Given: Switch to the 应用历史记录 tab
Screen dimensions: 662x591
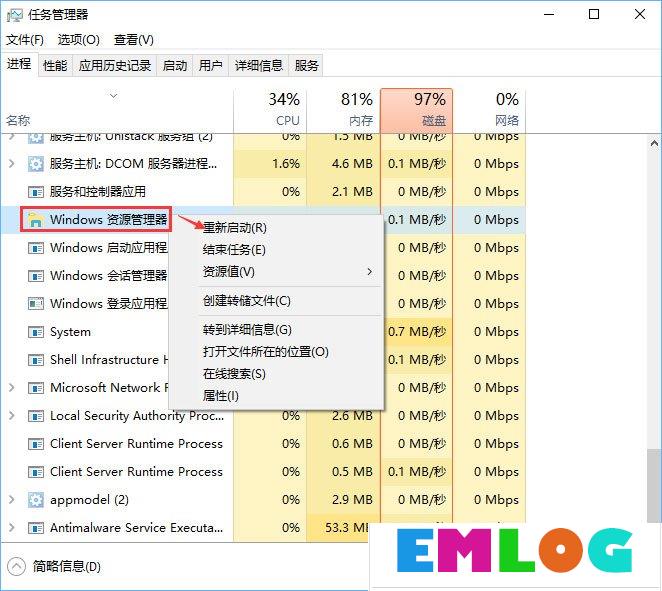Looking at the screenshot, I should point(114,65).
